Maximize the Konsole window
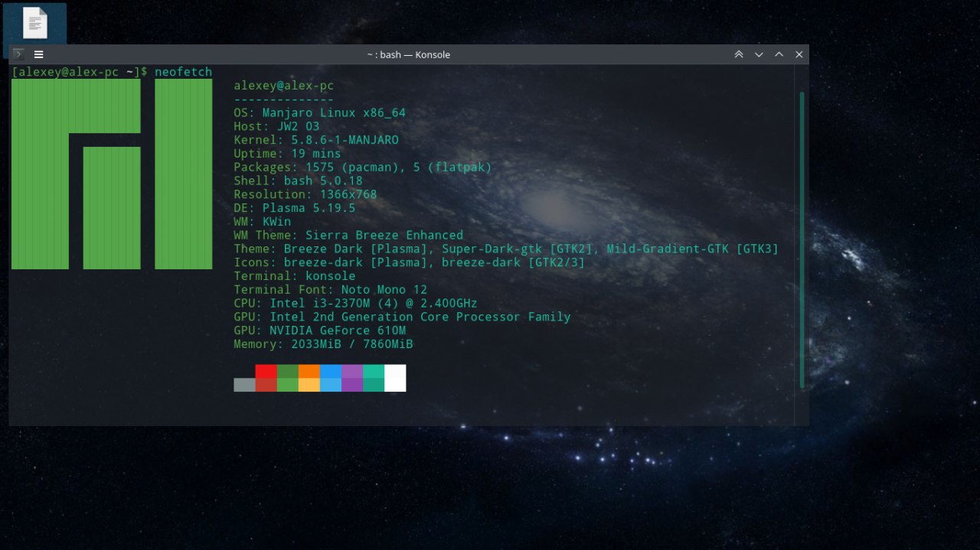This screenshot has height=550, width=980. (779, 54)
